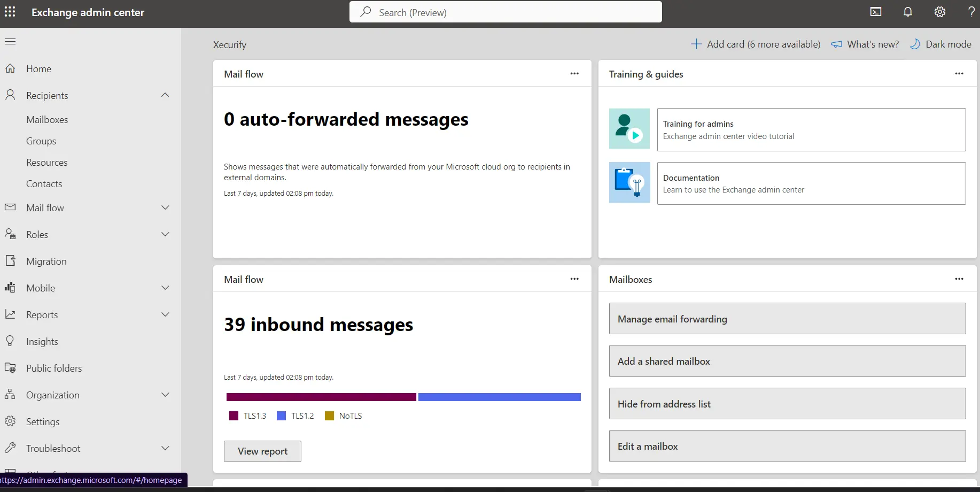
Task: Collapse the navigation with the hamburger icon
Action: [10, 41]
